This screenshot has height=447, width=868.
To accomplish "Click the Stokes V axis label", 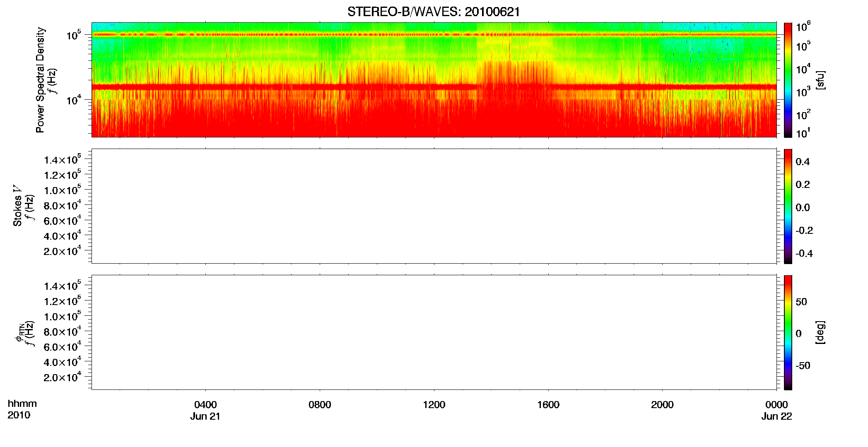I will 18,206.
